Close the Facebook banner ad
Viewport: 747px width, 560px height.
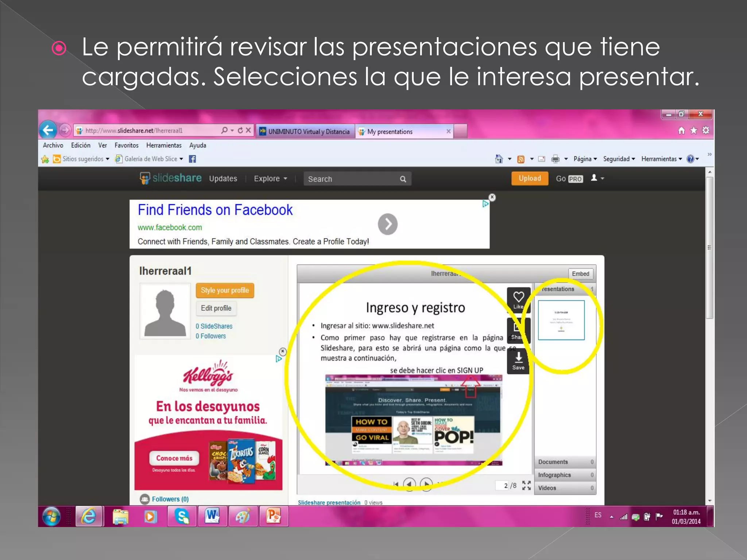click(x=492, y=197)
